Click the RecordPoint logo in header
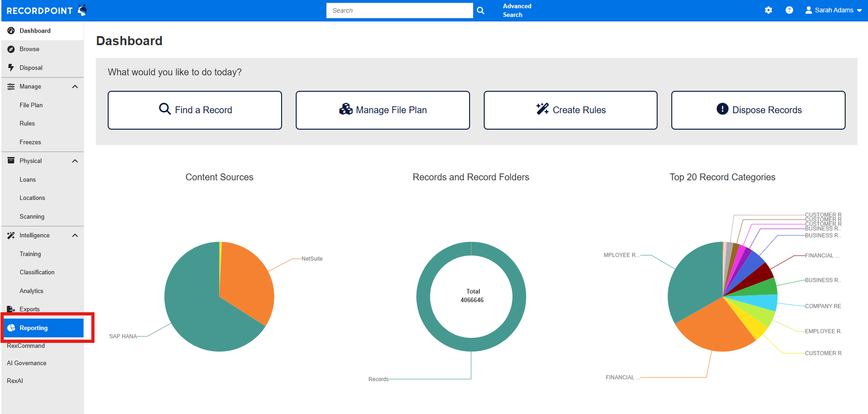 (x=47, y=10)
